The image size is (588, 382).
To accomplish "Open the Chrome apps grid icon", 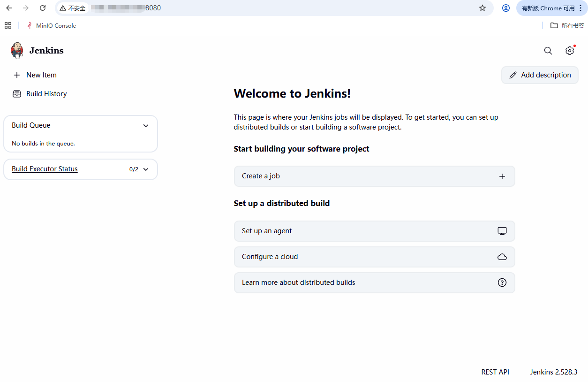I will [x=8, y=25].
